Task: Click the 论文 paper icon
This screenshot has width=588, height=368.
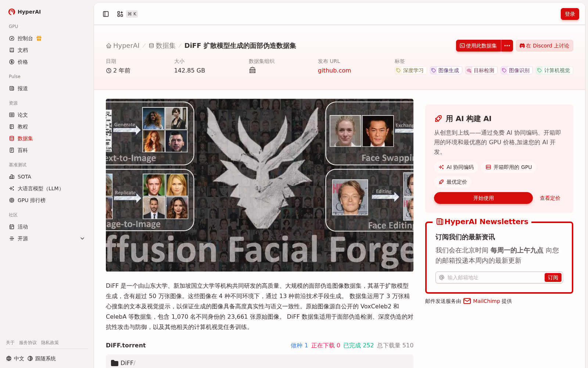Action: click(x=12, y=115)
